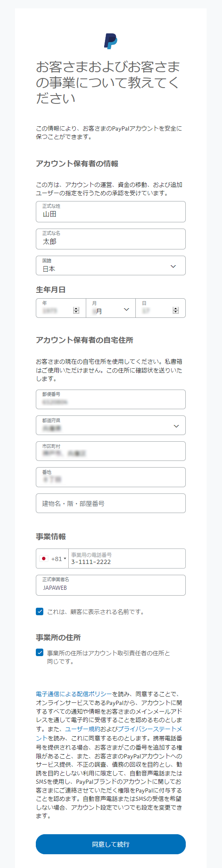Click the 事業用の電話番号 phone field
Image resolution: width=222 pixels, height=868 pixels.
pos(127,559)
